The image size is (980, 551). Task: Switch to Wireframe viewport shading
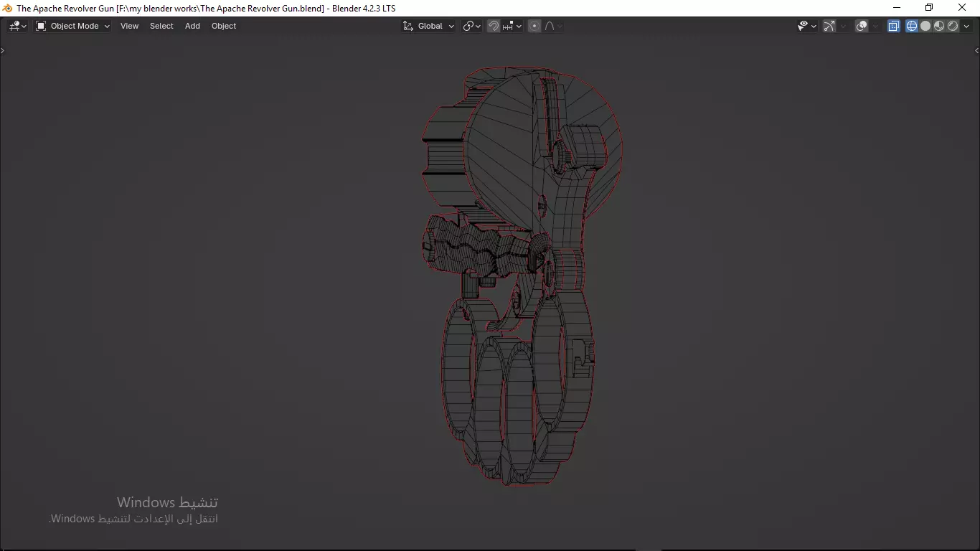(x=912, y=26)
